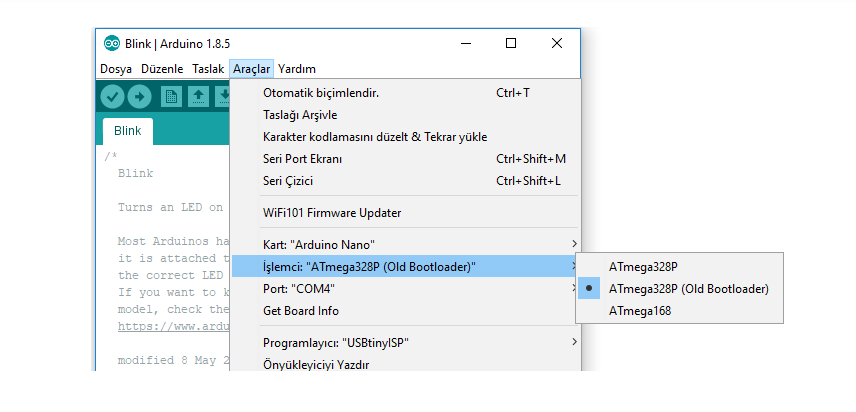The image size is (856, 412).
Task: Close the open Araçlar menu
Action: click(251, 69)
